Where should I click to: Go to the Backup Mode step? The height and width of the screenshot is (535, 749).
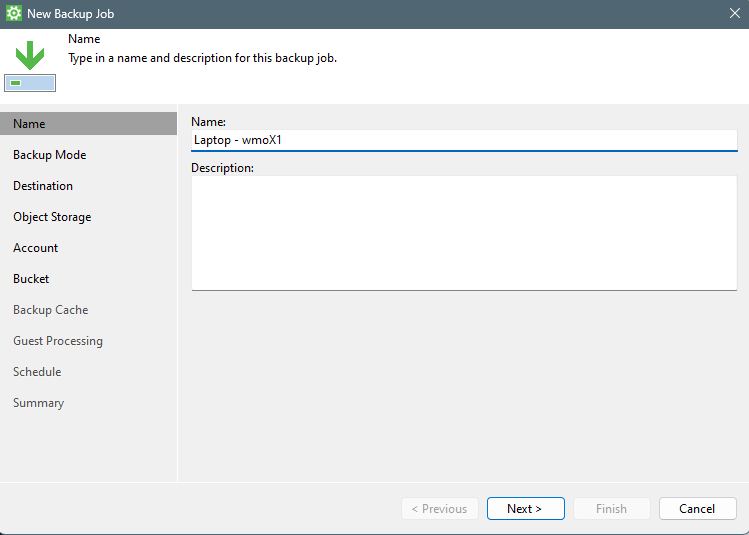coord(50,155)
